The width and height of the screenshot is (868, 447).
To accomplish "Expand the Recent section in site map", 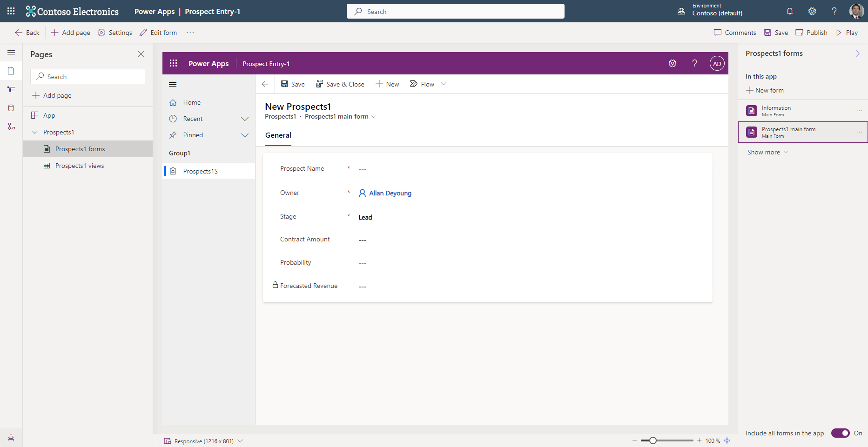I will (x=245, y=119).
